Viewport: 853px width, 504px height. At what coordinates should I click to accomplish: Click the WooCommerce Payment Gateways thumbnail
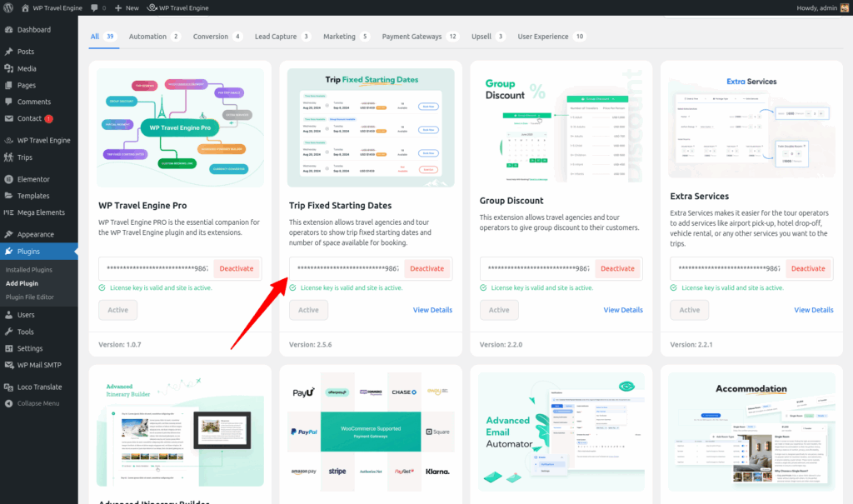click(x=371, y=432)
